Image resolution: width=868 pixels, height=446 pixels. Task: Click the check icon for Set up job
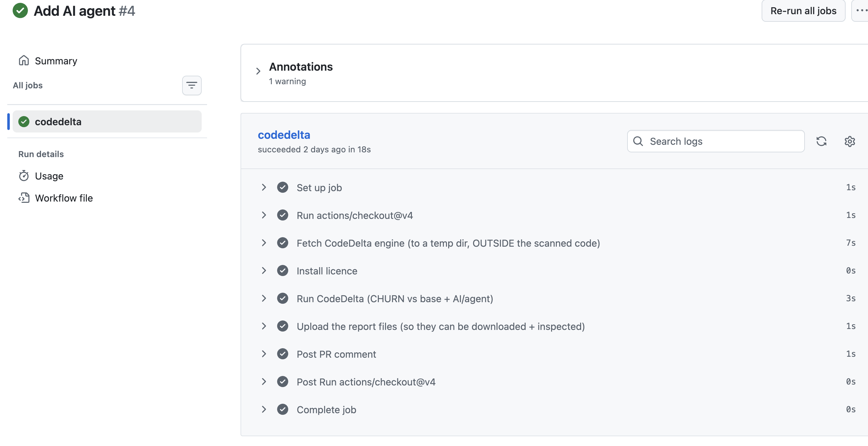pos(282,187)
